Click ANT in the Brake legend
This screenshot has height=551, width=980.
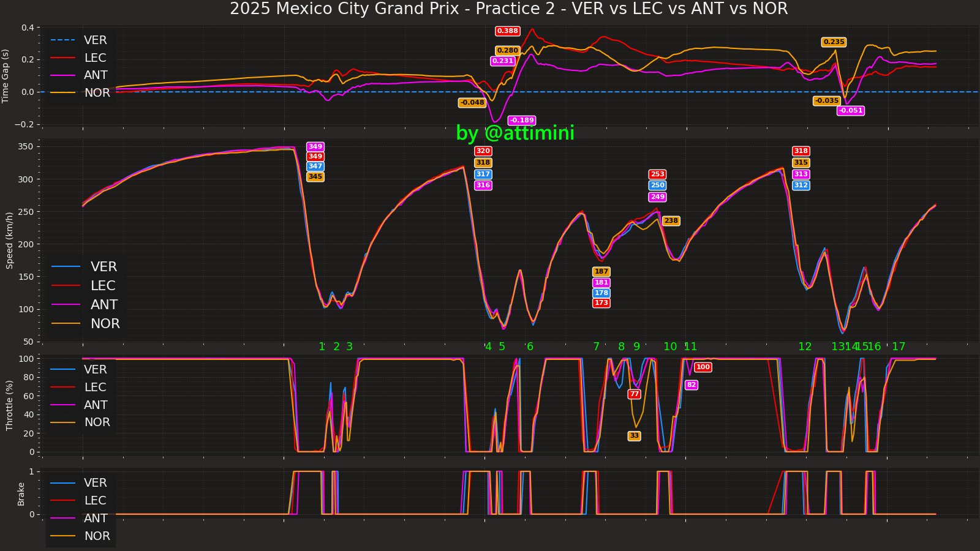(95, 519)
